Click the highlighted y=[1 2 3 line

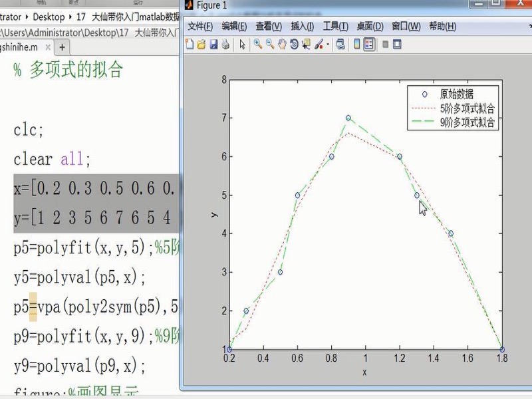pos(96,218)
